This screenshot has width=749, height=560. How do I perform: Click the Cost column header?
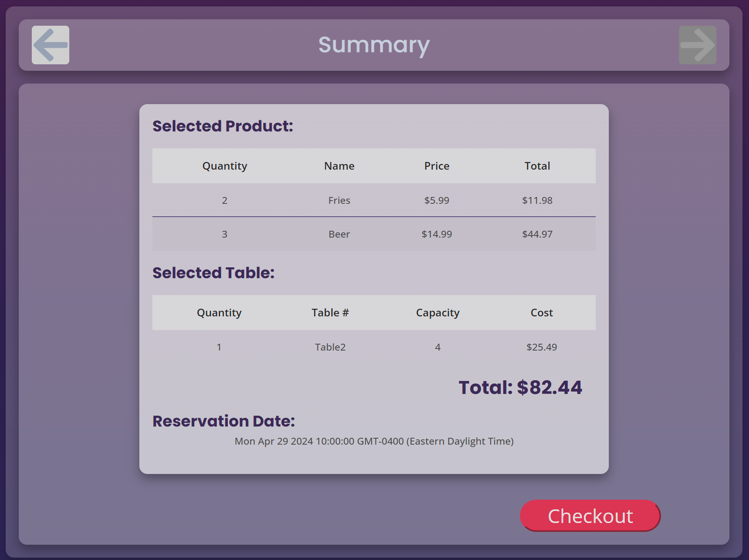(x=541, y=313)
